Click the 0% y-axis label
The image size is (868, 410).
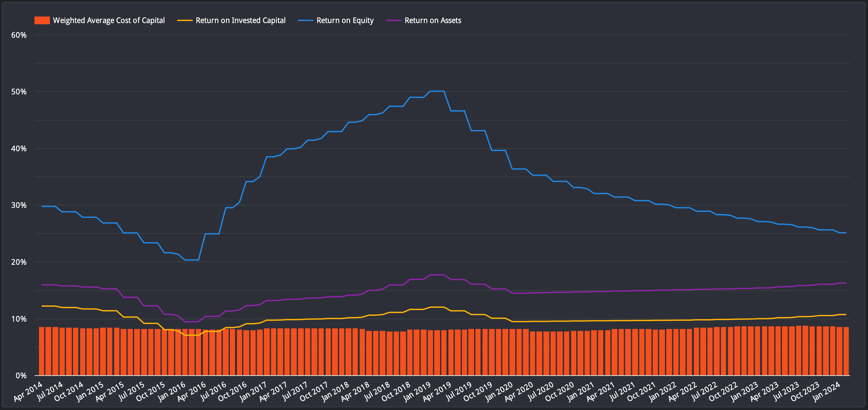(x=21, y=376)
